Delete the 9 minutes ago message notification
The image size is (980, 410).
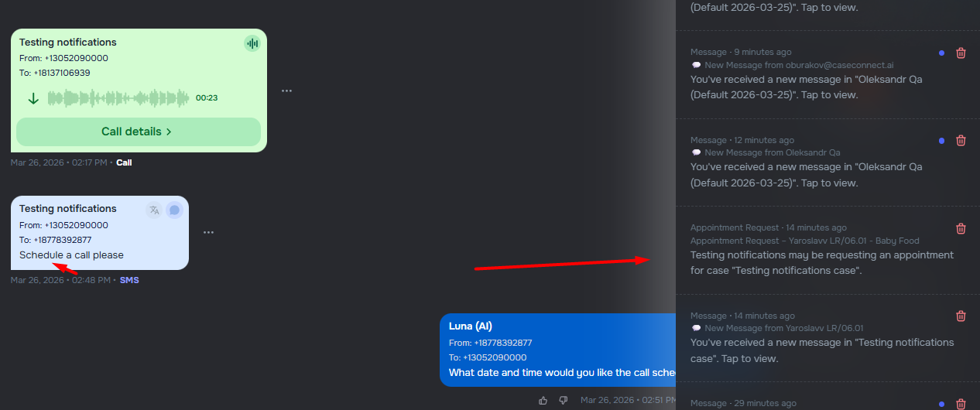(x=961, y=53)
